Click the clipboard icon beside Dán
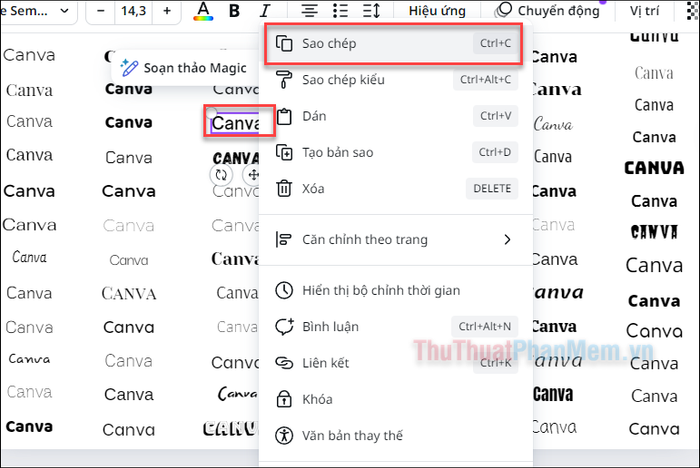The width and height of the screenshot is (700, 468). [284, 116]
